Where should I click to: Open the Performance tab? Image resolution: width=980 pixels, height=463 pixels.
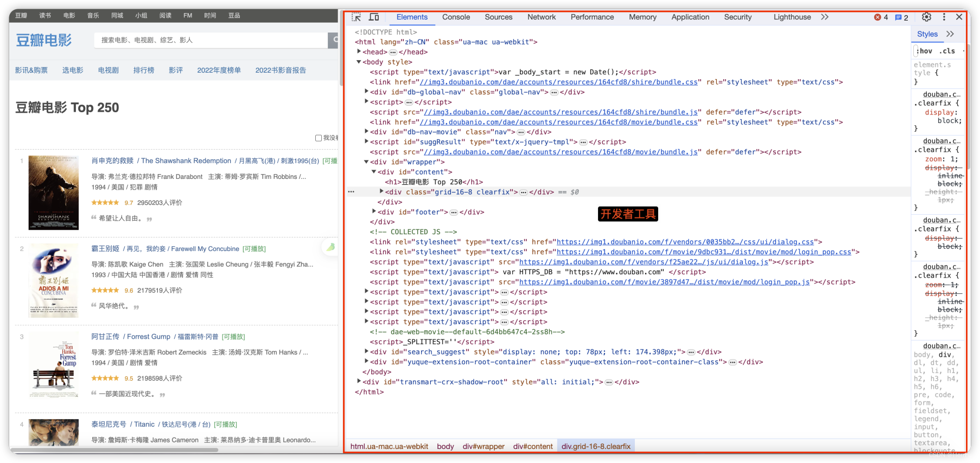[x=592, y=17]
